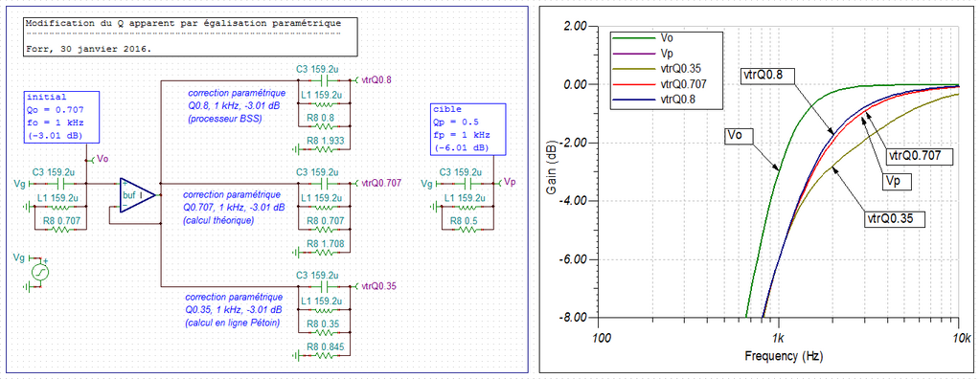The image size is (980, 379).
Task: Click the olive line swatch beside legend vtrQ0.35
Action: pos(633,69)
